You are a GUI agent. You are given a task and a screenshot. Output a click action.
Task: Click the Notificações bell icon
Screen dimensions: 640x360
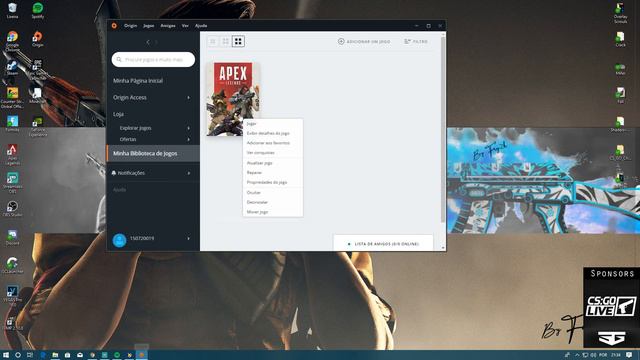pos(114,173)
